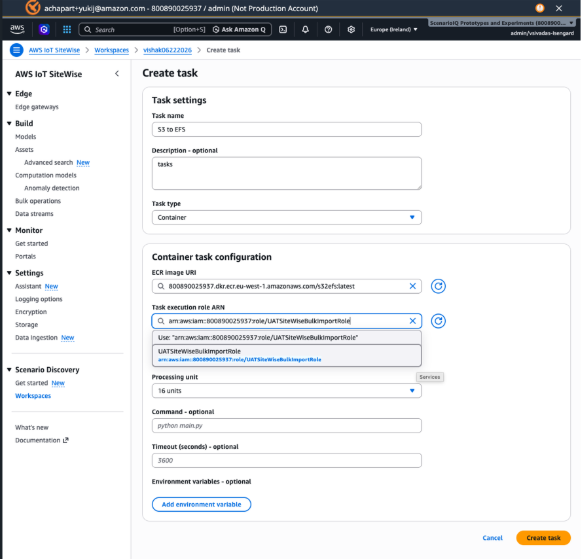Image resolution: width=582 pixels, height=559 pixels.
Task: Open the Task type Container dropdown
Action: coord(287,218)
